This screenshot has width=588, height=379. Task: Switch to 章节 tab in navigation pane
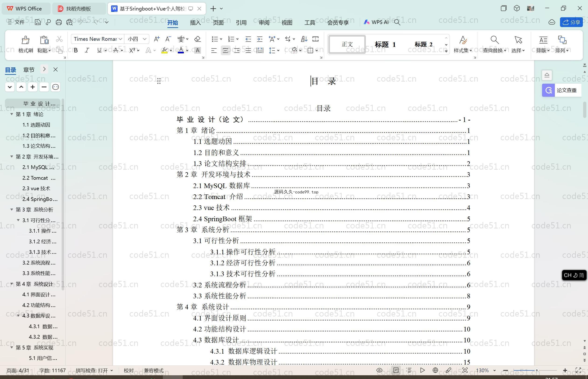pos(29,70)
